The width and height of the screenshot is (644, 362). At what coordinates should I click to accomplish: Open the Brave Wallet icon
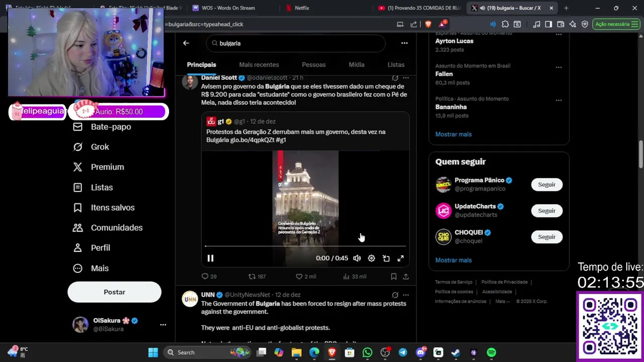click(560, 24)
